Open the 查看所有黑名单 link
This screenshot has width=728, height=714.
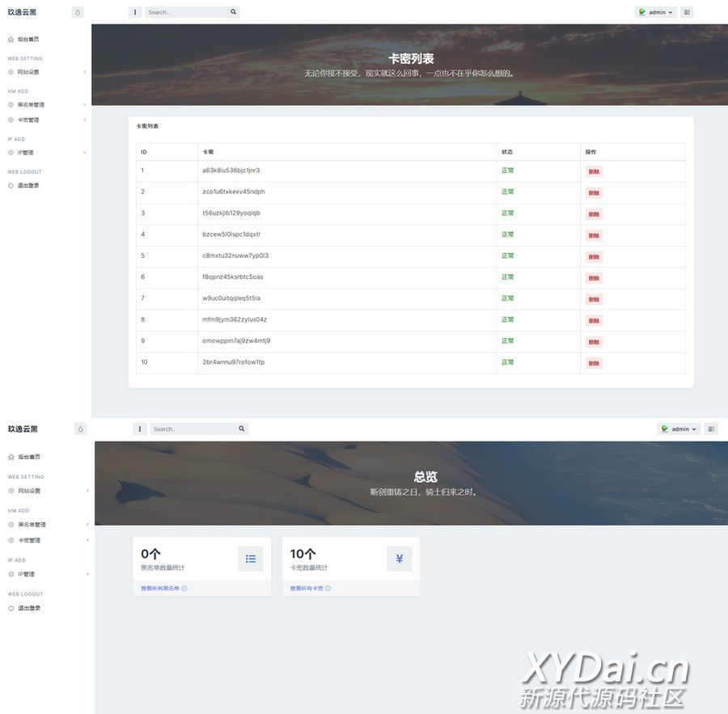coord(160,589)
